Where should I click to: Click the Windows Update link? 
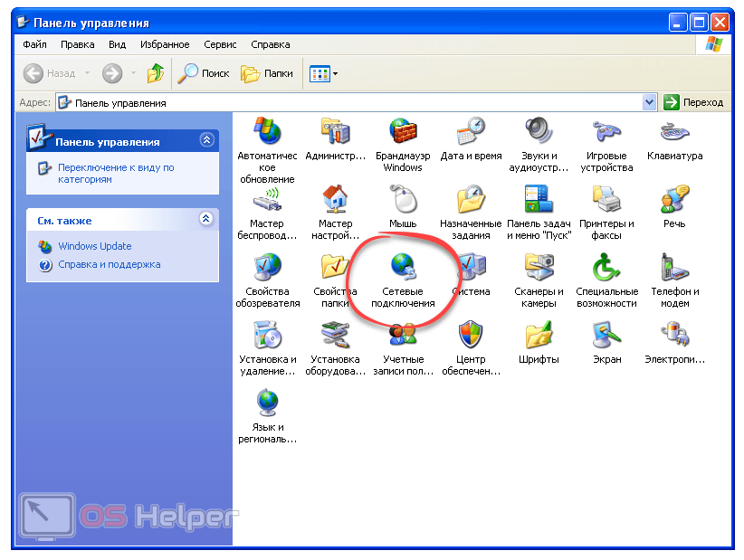click(x=94, y=246)
